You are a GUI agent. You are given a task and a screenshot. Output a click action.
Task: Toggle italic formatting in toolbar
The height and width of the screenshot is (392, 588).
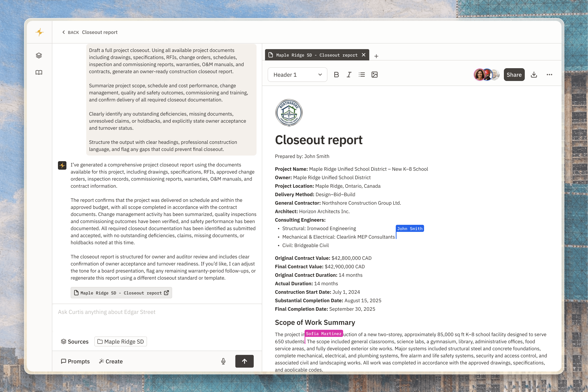349,75
